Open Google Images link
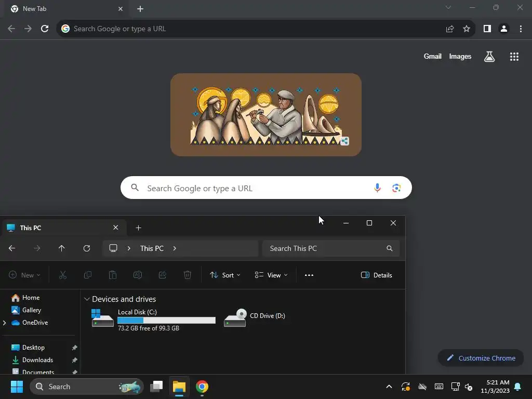This screenshot has height=399, width=532. pos(460,57)
